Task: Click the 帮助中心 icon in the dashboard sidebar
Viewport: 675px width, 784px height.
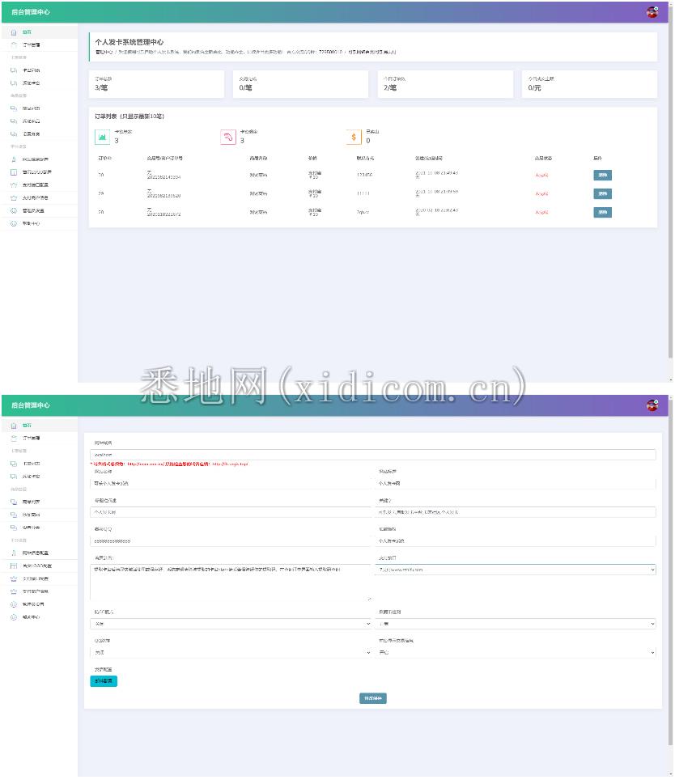Action: point(14,223)
